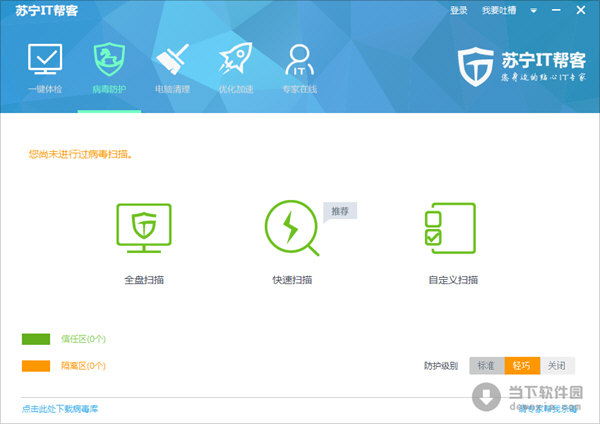Click the 自定义扫描 label
This screenshot has width=600, height=424.
(453, 280)
